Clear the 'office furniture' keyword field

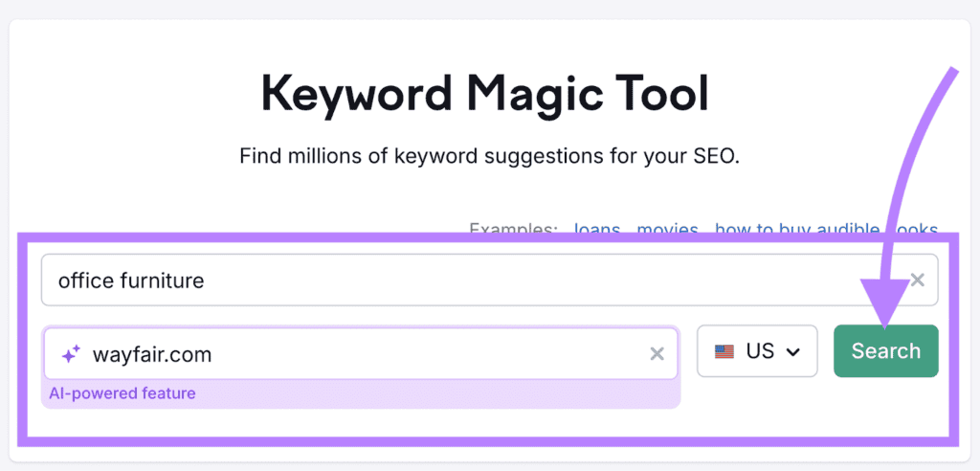[917, 280]
